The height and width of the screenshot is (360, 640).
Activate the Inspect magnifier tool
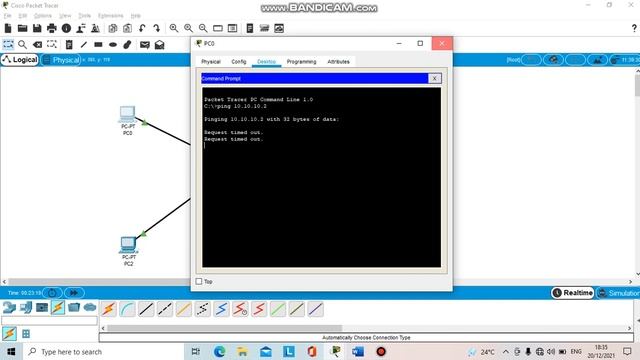22,44
